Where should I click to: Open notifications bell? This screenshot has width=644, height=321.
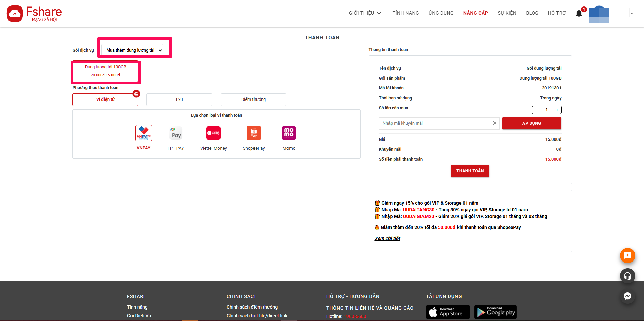(x=579, y=13)
